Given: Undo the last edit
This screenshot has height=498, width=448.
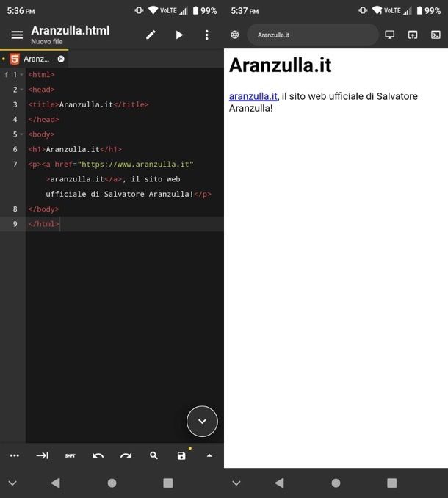Looking at the screenshot, I should [98, 455].
